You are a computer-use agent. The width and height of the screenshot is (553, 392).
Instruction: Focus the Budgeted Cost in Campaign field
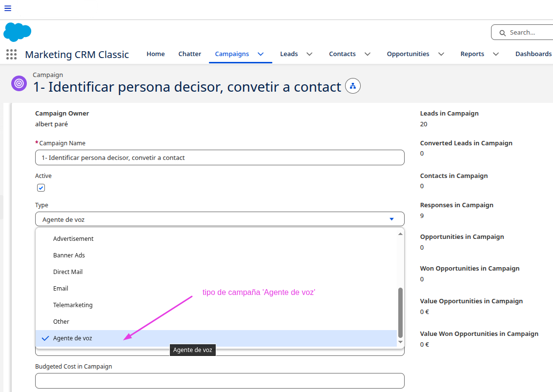(220, 381)
